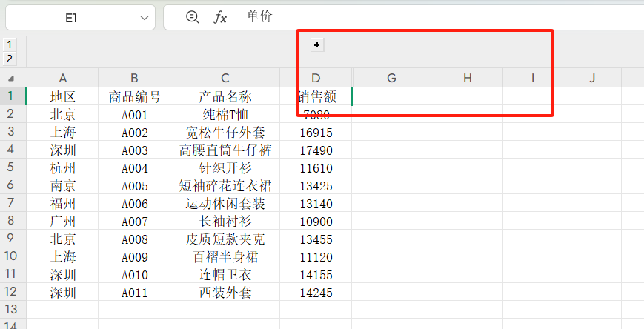This screenshot has width=644, height=329.
Task: Select column A header
Action: 62,78
